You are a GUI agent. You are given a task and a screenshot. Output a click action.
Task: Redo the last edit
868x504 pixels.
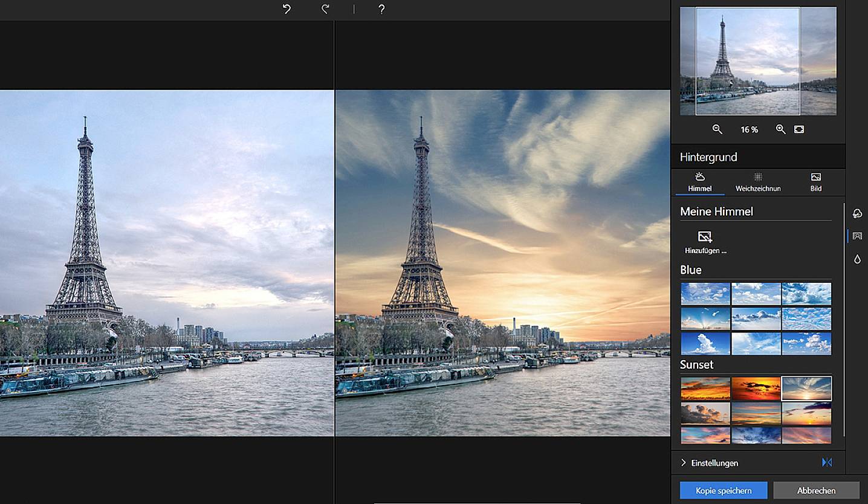pos(325,9)
